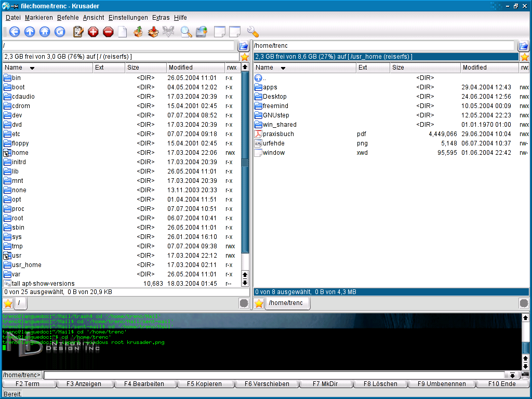Click the greyed-out toolbar icon beside the magnifier
The width and height of the screenshot is (532, 399).
168,32
